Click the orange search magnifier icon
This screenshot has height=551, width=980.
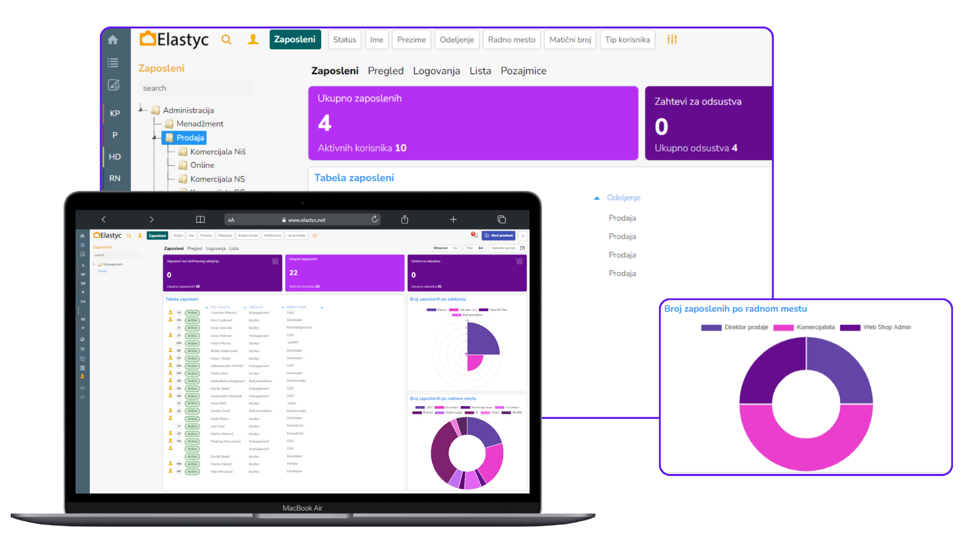226,39
